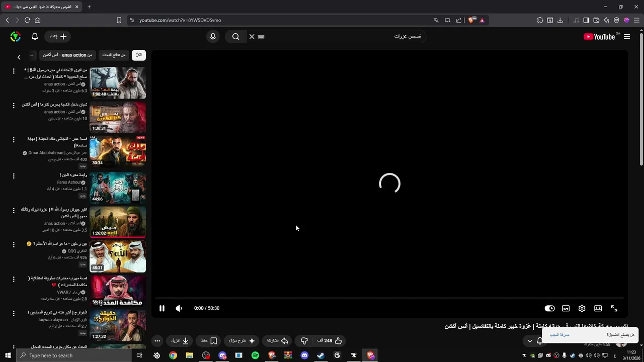Toggle the browser sidebar panel icon
Image resolution: width=644 pixels, height=362 pixels.
(586, 20)
